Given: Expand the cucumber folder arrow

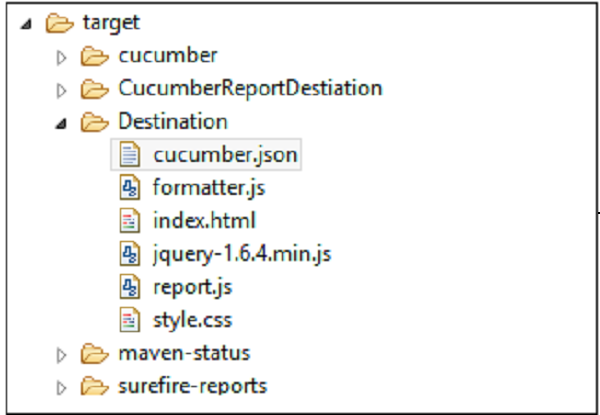Looking at the screenshot, I should point(62,57).
